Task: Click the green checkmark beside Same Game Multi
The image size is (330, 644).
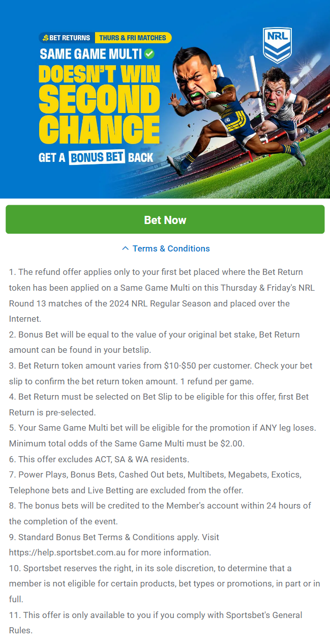Action: click(x=149, y=53)
